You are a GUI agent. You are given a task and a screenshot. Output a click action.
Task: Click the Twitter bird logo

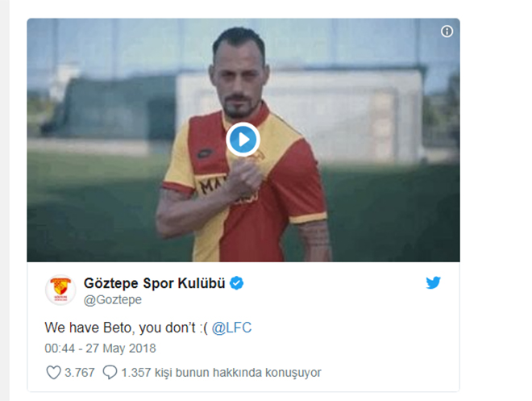[434, 282]
